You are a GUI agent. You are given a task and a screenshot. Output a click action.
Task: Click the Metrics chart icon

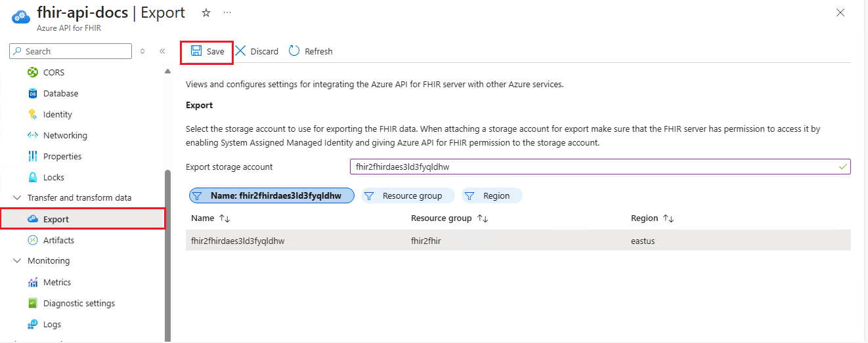pyautogui.click(x=33, y=282)
